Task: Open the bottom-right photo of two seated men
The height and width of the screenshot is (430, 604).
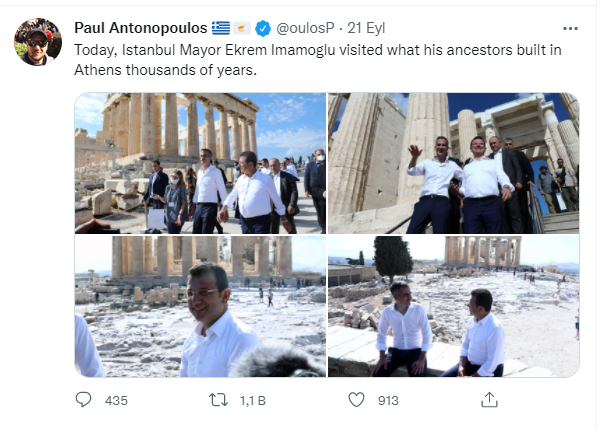Action: (x=453, y=306)
